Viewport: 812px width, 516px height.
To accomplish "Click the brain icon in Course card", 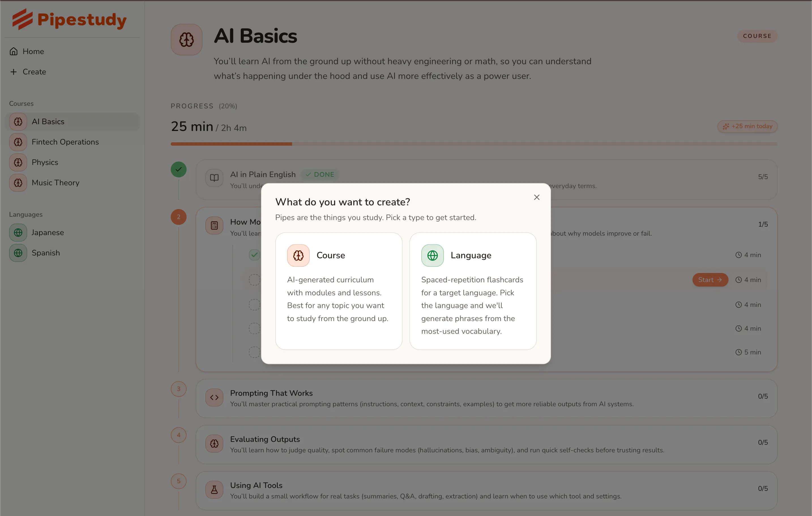I will 298,255.
